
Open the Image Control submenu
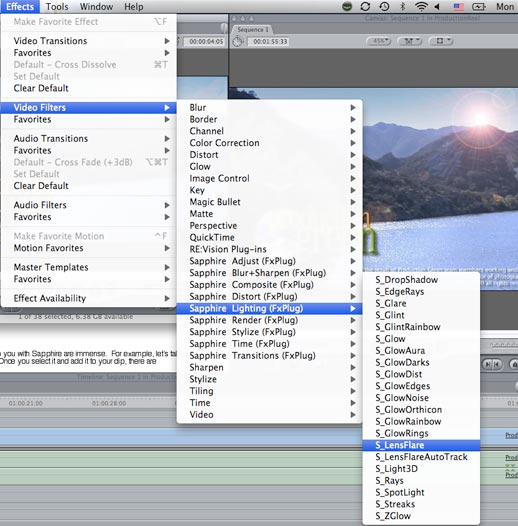pos(269,178)
